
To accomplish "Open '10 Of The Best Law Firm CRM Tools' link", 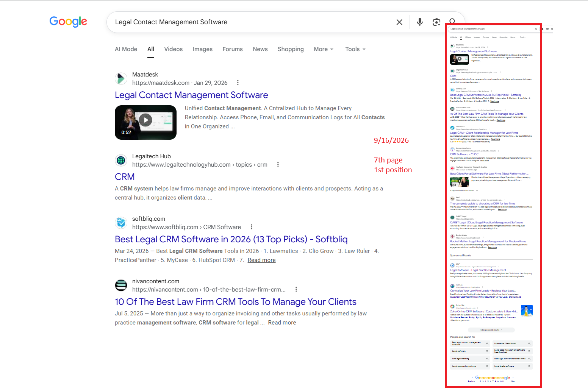I will point(236,302).
